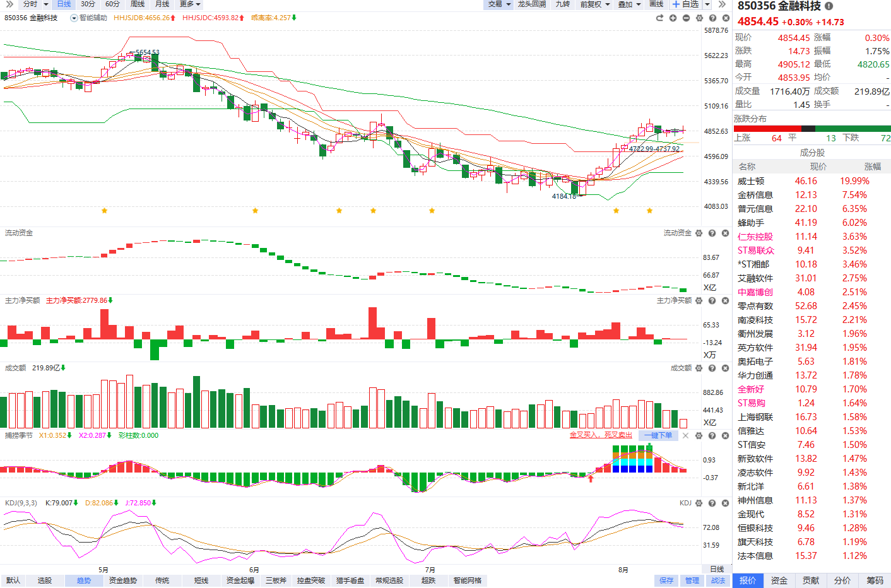Expand the 更多 period dropdown
This screenshot has width=891, height=588.
tap(190, 4)
